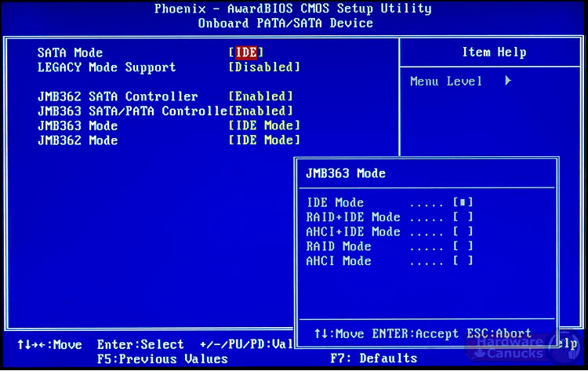Image resolution: width=588 pixels, height=371 pixels.
Task: Choose RAID+IDE Mode option bracket
Action: click(x=463, y=217)
